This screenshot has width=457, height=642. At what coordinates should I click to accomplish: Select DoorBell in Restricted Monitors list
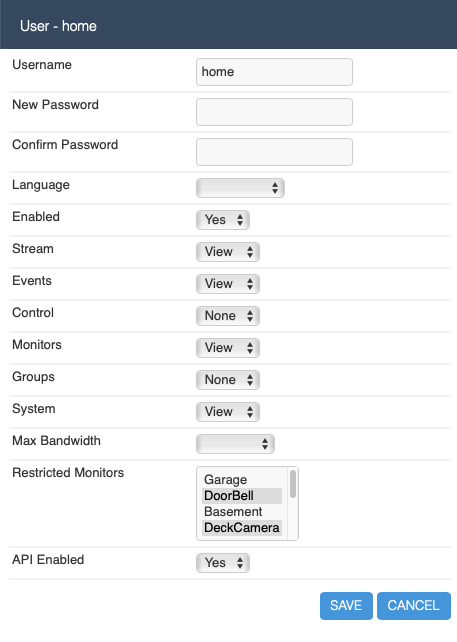242,495
